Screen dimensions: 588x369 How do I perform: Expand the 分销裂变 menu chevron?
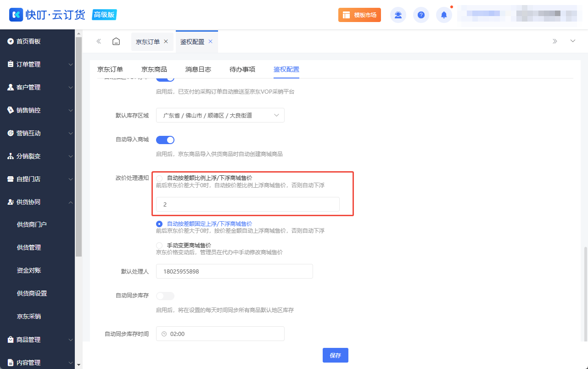coord(71,157)
